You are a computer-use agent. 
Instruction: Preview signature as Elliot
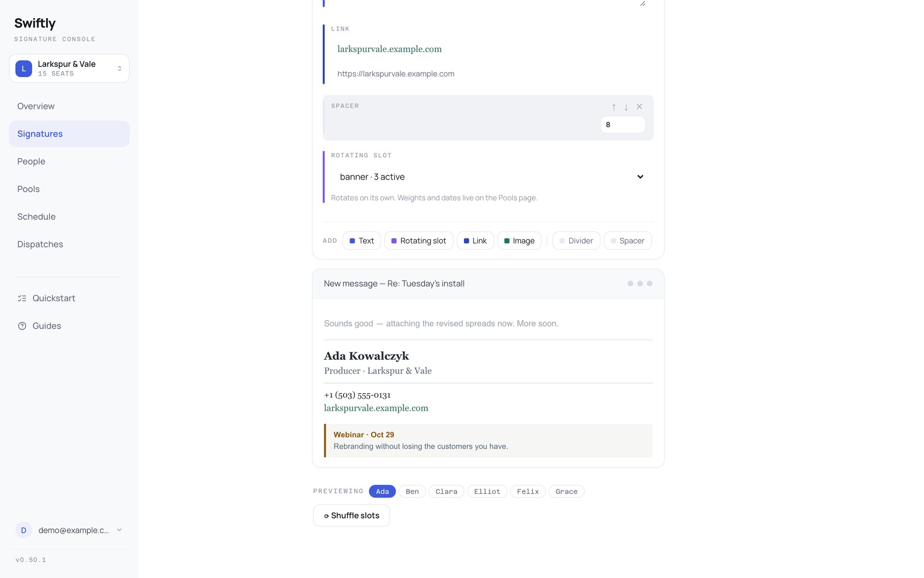487,491
